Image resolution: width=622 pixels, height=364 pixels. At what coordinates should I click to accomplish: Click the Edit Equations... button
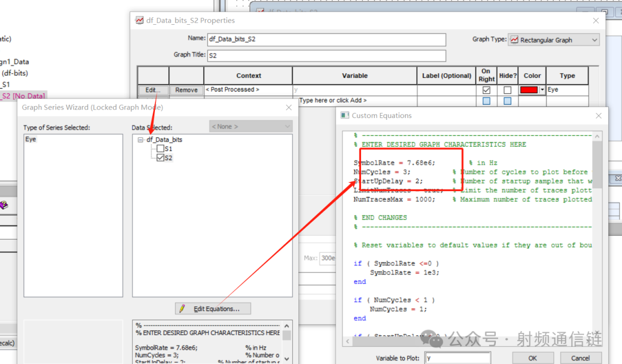(213, 309)
